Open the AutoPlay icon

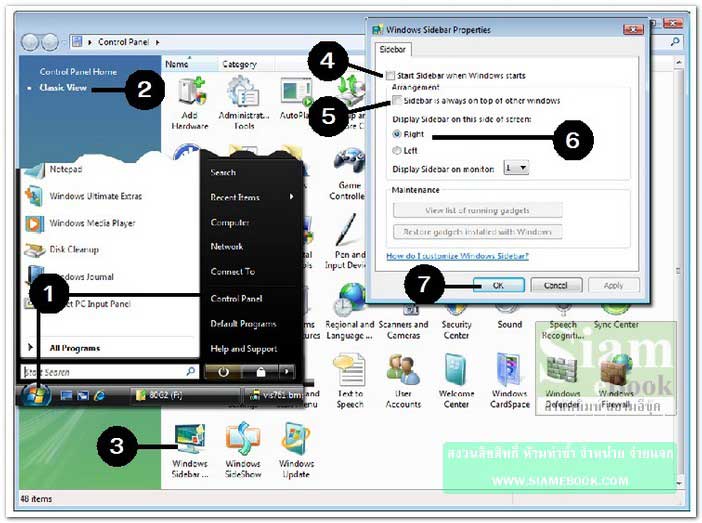pyautogui.click(x=295, y=99)
